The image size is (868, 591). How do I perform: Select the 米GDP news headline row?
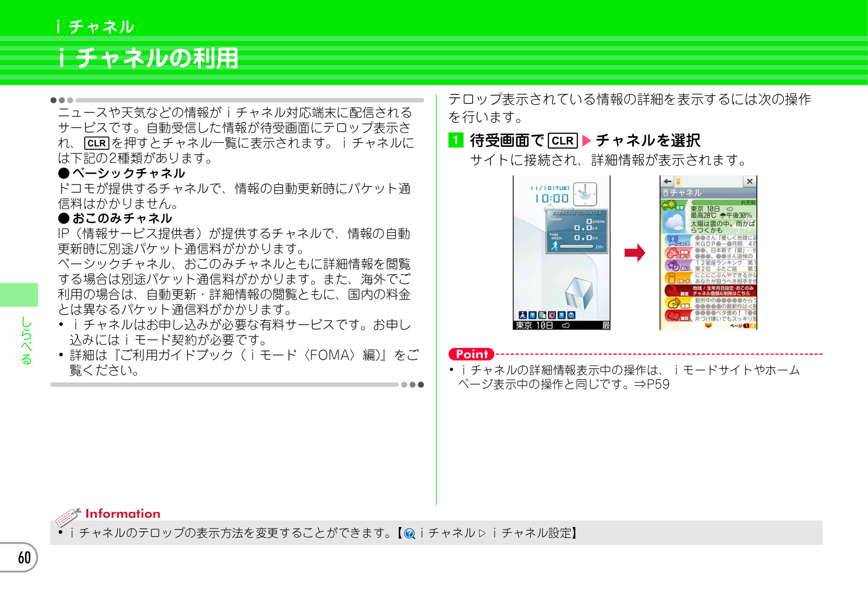[x=725, y=244]
